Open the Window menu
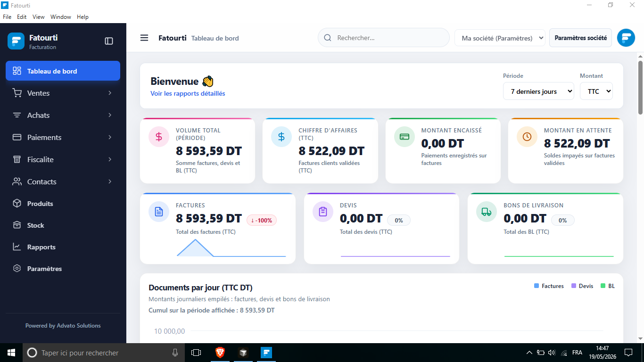This screenshot has width=644, height=362. [x=61, y=16]
